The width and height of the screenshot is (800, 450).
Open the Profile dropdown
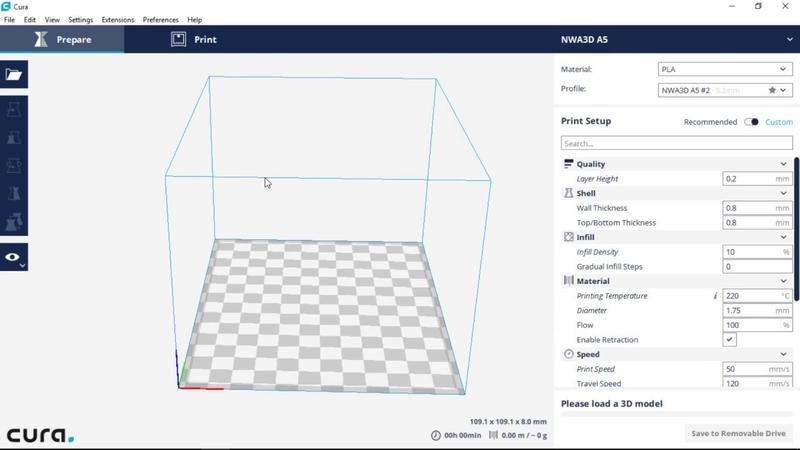[x=725, y=90]
